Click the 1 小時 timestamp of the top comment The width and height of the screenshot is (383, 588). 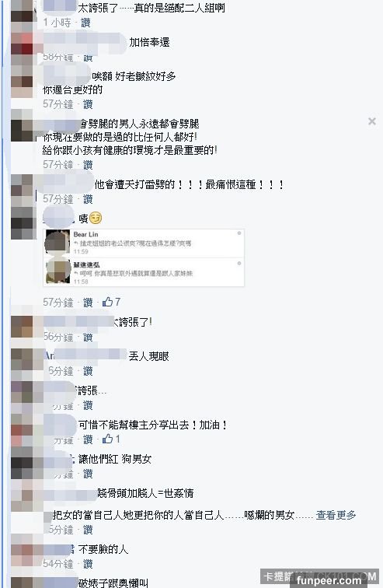(x=57, y=23)
